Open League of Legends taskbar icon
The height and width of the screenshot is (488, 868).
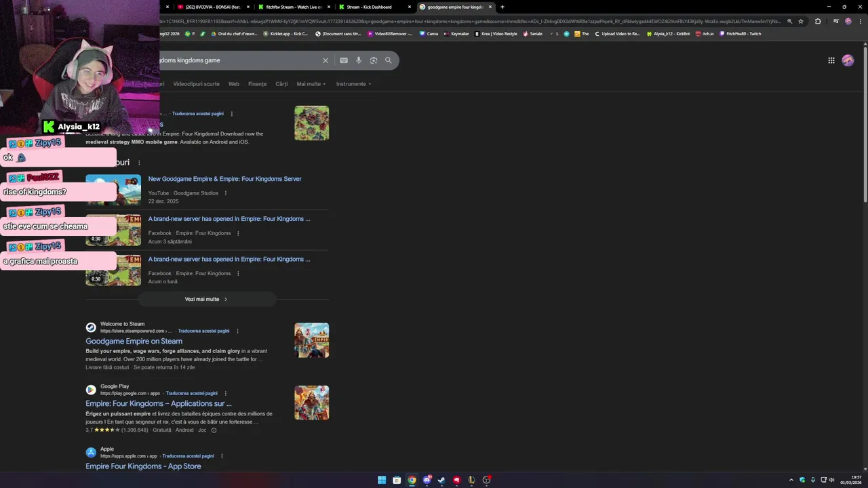(471, 480)
